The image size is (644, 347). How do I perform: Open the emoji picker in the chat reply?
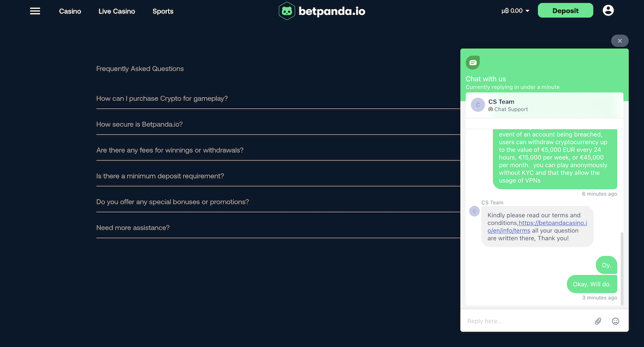pyautogui.click(x=615, y=321)
